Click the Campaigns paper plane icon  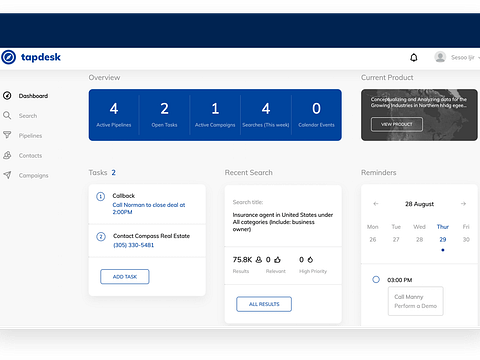pyautogui.click(x=7, y=175)
